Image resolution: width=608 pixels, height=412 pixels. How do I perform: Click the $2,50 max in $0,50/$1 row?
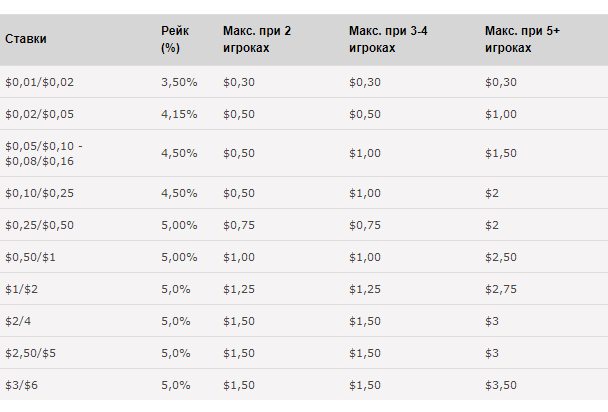501,257
